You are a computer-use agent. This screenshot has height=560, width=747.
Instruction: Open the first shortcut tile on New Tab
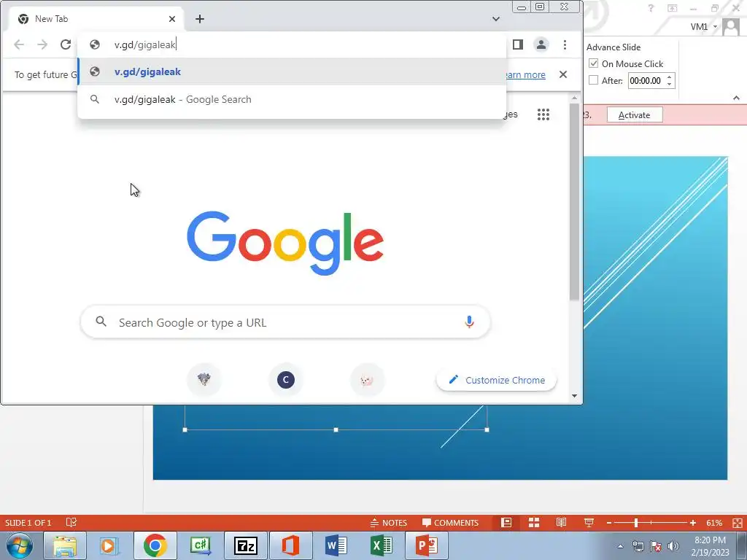[204, 379]
